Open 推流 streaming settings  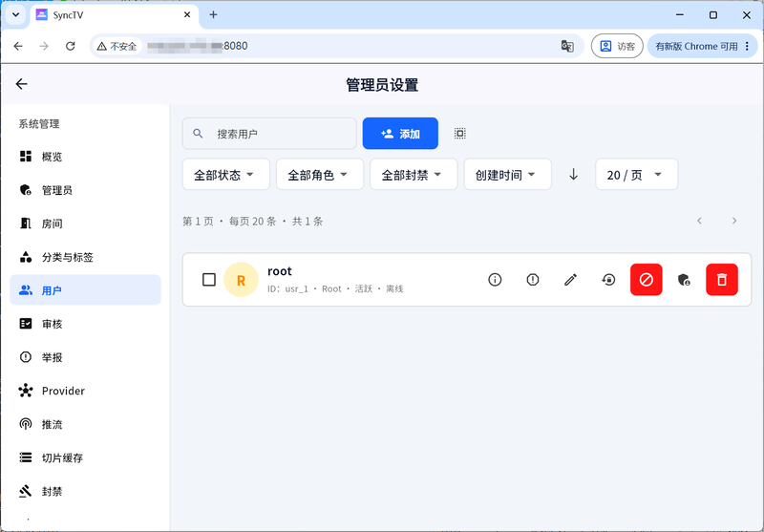coord(85,424)
